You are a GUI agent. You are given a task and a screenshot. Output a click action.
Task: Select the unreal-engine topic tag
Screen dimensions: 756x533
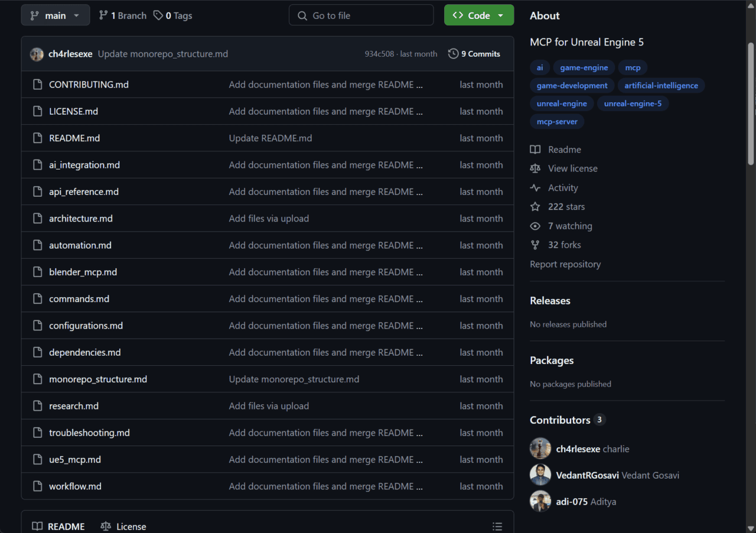tap(562, 103)
